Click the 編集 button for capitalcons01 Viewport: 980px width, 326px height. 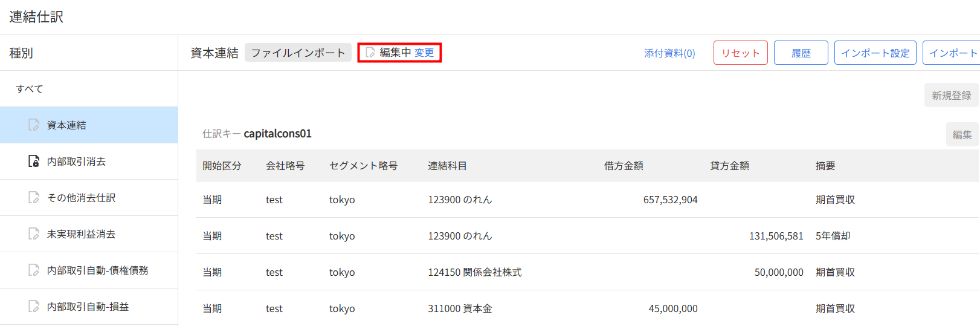click(962, 135)
